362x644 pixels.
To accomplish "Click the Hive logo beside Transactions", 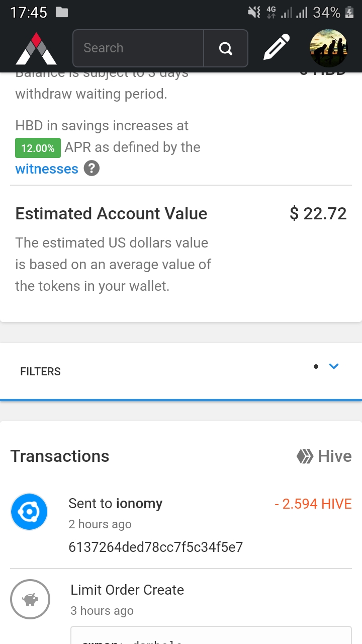I will [305, 456].
